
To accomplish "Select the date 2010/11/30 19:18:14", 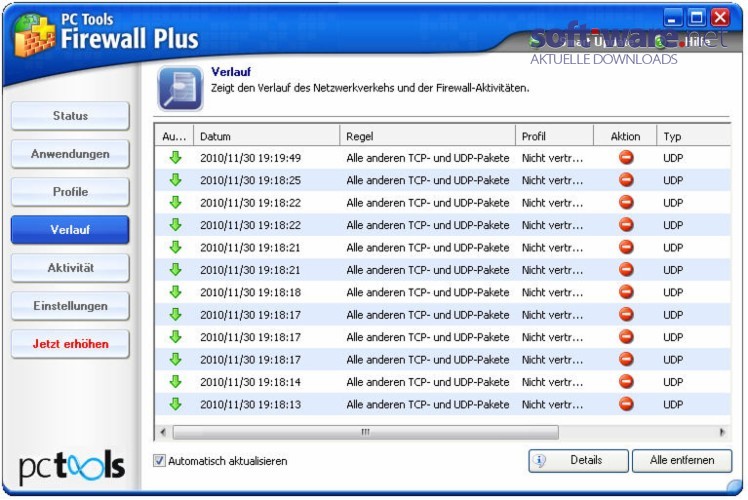I will coord(250,382).
